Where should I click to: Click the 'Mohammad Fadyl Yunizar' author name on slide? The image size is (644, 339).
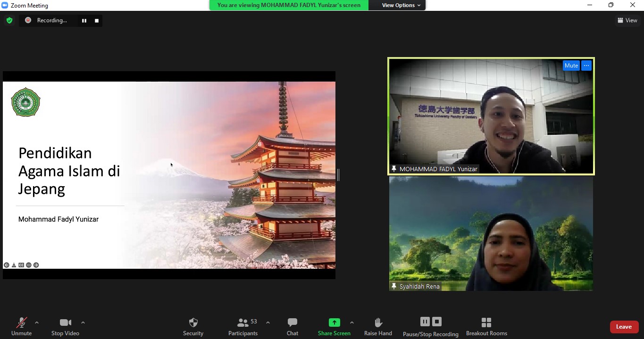pyautogui.click(x=59, y=219)
